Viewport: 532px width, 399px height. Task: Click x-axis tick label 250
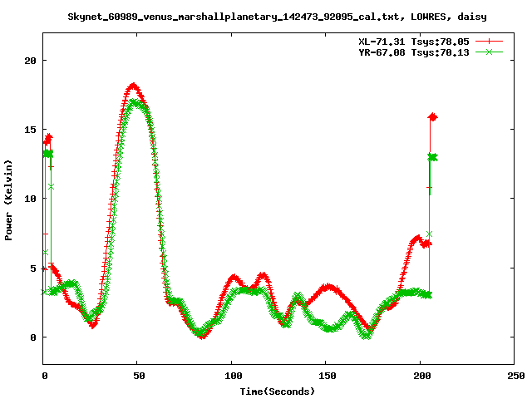coord(515,376)
